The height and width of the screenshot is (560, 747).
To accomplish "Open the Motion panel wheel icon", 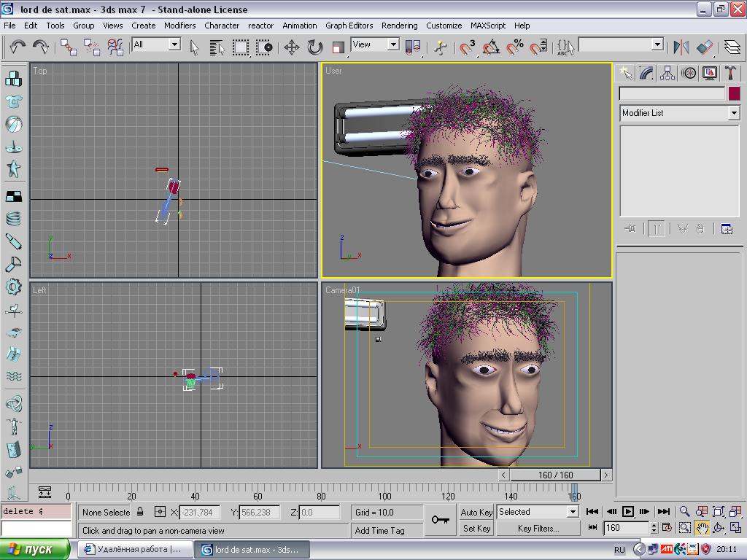I will click(688, 73).
